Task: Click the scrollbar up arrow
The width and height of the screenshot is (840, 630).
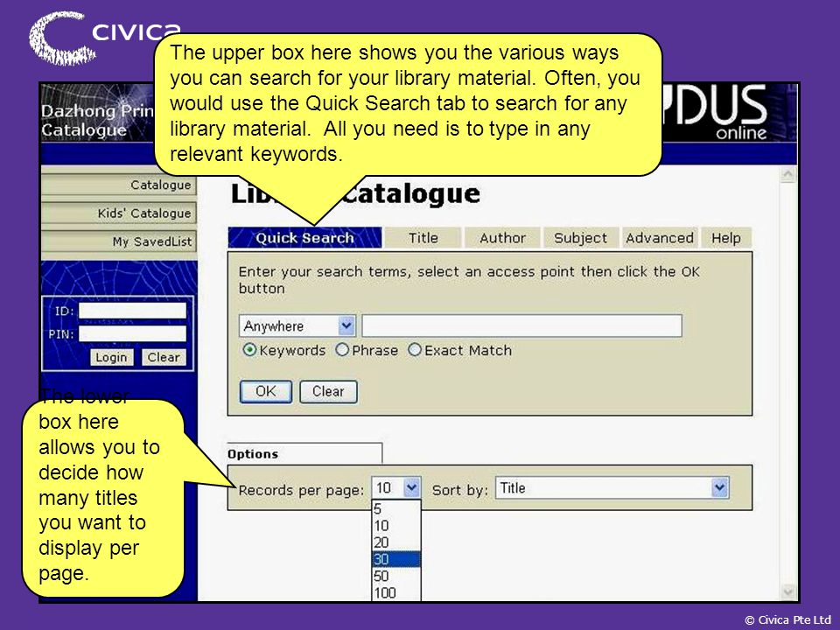Action: point(788,175)
